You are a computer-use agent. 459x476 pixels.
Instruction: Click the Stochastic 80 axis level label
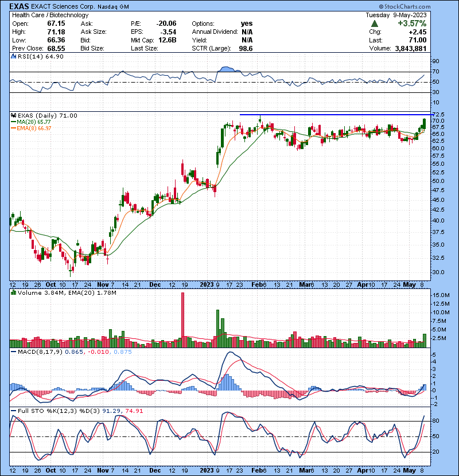[x=435, y=421]
